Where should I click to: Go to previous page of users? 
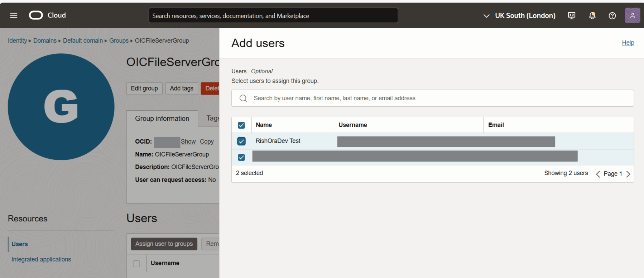[x=598, y=174]
